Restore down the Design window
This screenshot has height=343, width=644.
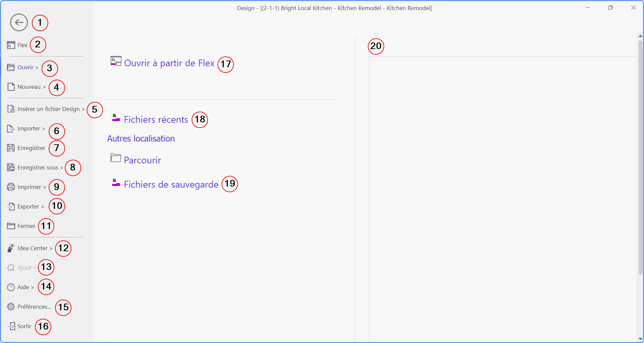tap(610, 8)
